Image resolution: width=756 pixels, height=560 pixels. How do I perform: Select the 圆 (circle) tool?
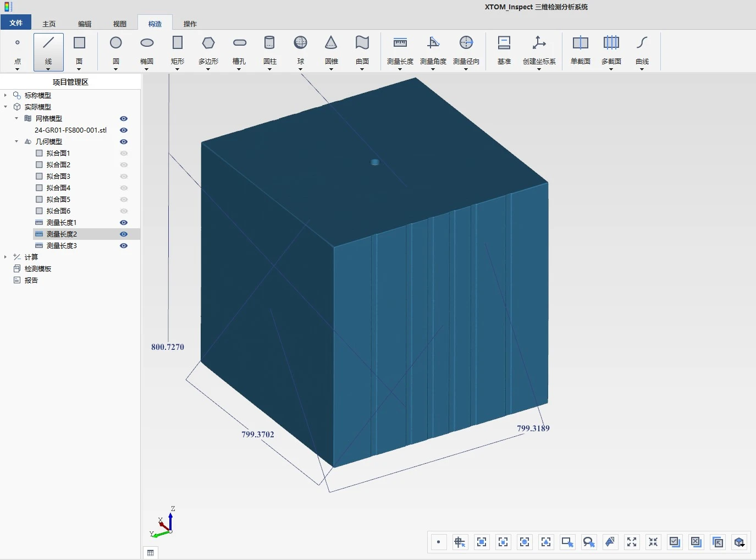tap(115, 51)
